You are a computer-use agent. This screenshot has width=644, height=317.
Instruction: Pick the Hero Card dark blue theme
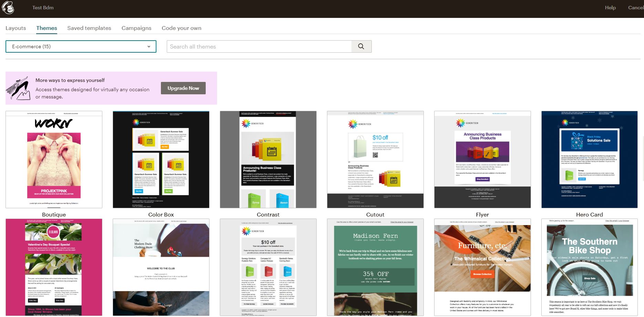click(590, 159)
